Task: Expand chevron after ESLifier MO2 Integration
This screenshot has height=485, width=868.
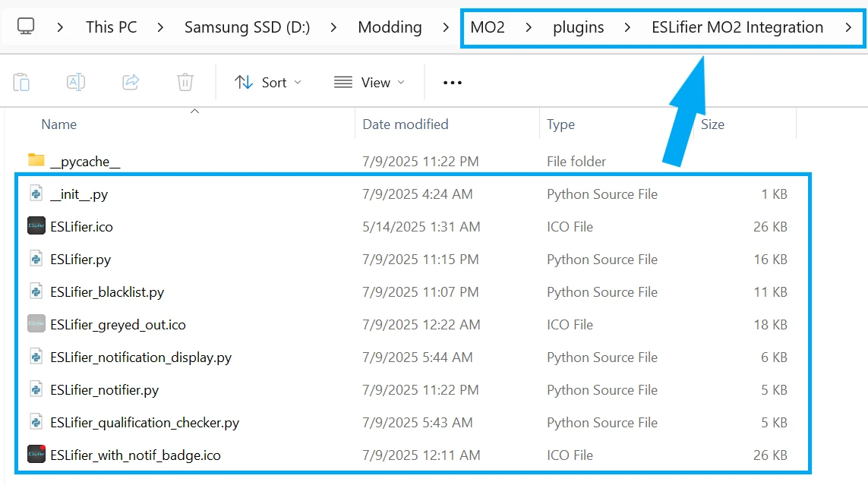Action: coord(848,27)
